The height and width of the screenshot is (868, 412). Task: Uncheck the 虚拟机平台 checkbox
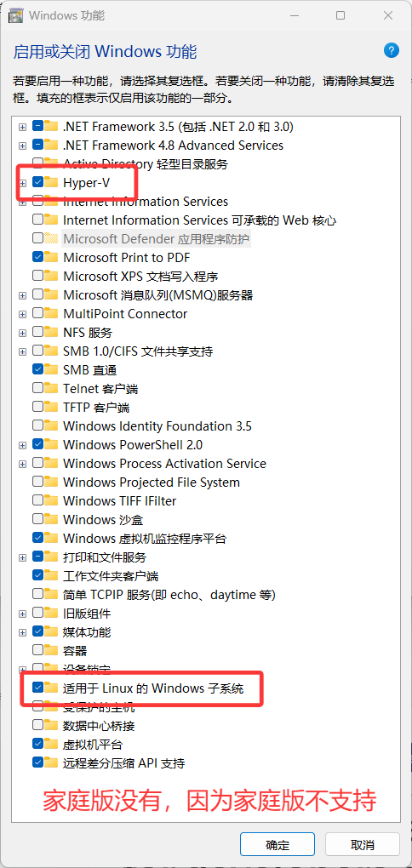pos(37,744)
